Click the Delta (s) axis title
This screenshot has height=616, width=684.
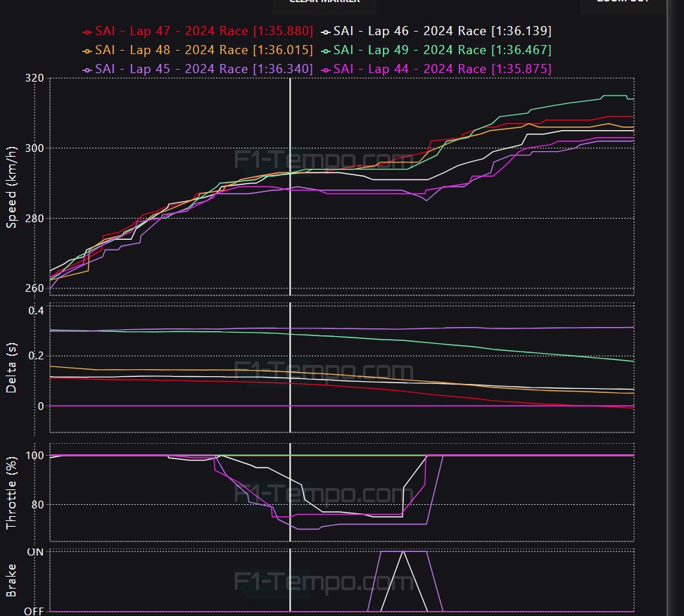(x=11, y=368)
